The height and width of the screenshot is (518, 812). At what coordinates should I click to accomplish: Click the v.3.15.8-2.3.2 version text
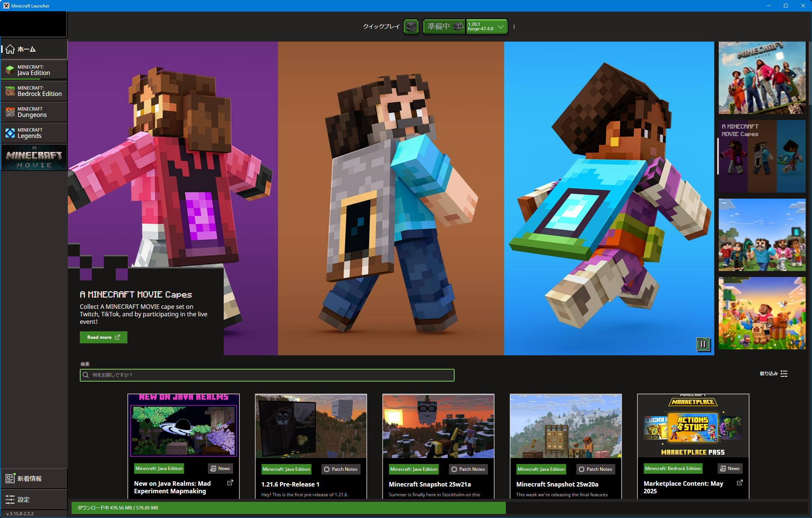(x=20, y=514)
